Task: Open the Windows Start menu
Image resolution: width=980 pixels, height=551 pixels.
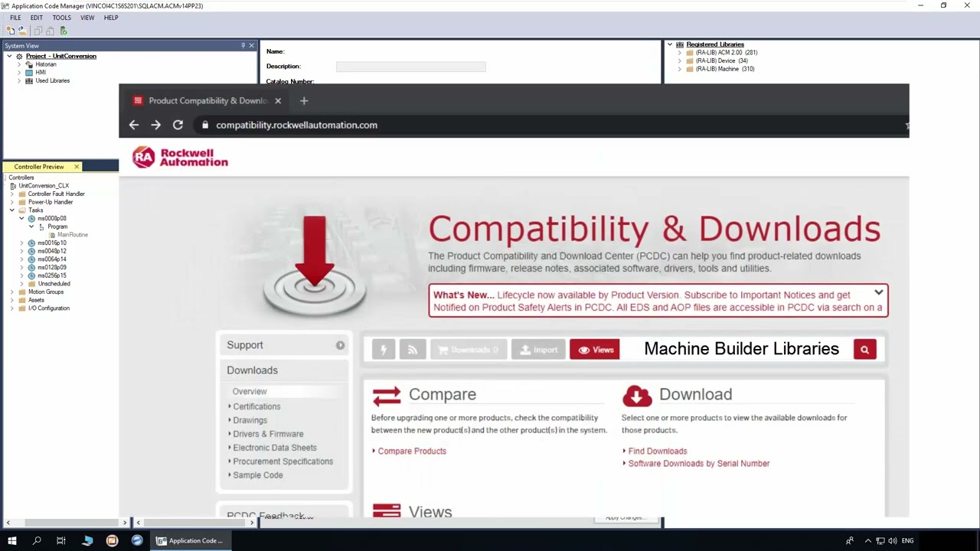Action: pos(12,541)
